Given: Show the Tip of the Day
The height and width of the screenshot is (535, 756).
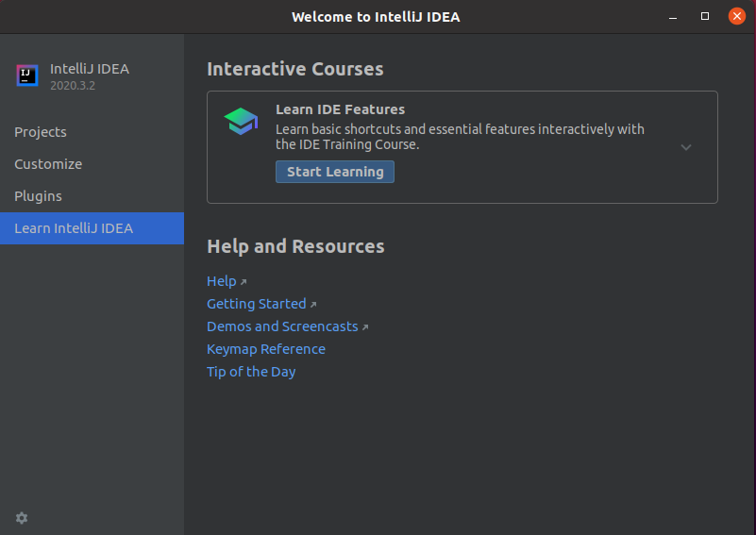Looking at the screenshot, I should pos(251,372).
